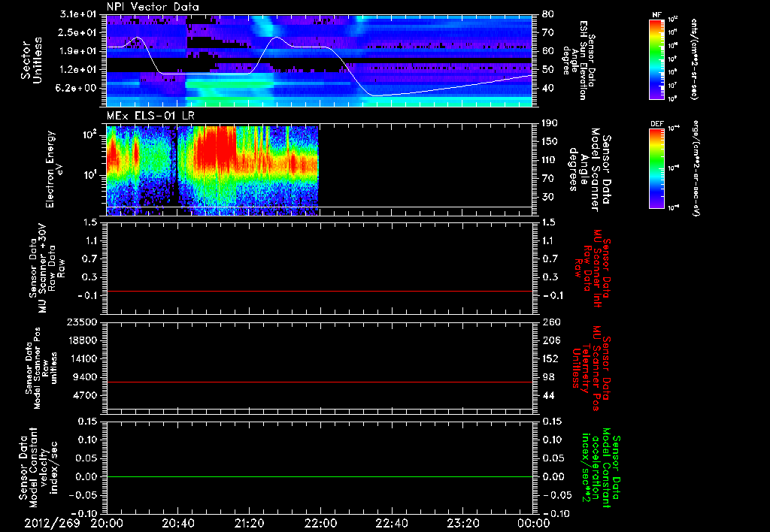Click the '2012/269' date label
Screen dimensions: 770x532
tap(52, 523)
